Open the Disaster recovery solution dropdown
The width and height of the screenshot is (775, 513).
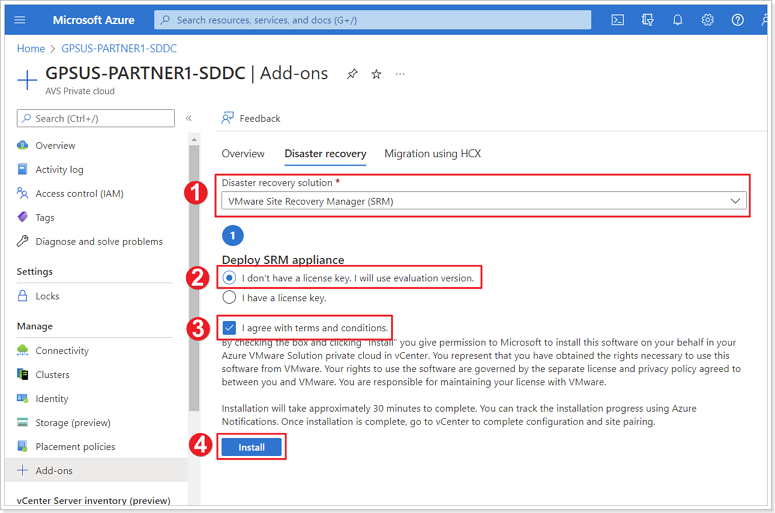[484, 201]
